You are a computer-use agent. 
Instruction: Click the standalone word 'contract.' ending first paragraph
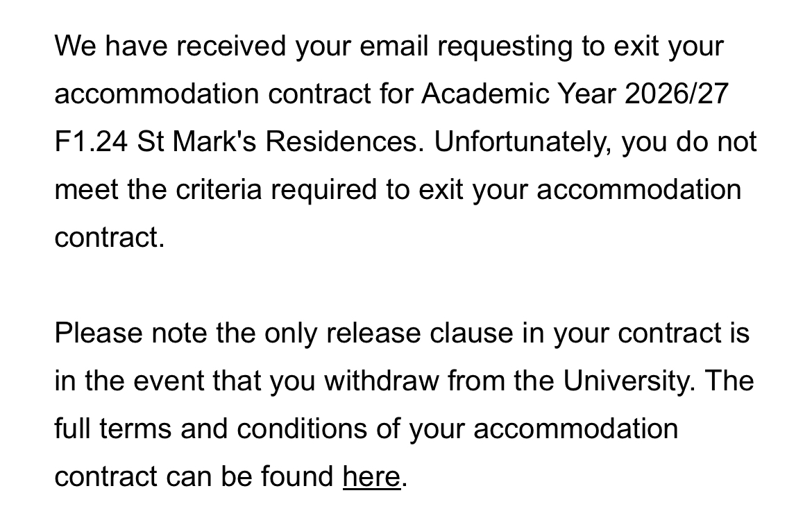pyautogui.click(x=110, y=238)
